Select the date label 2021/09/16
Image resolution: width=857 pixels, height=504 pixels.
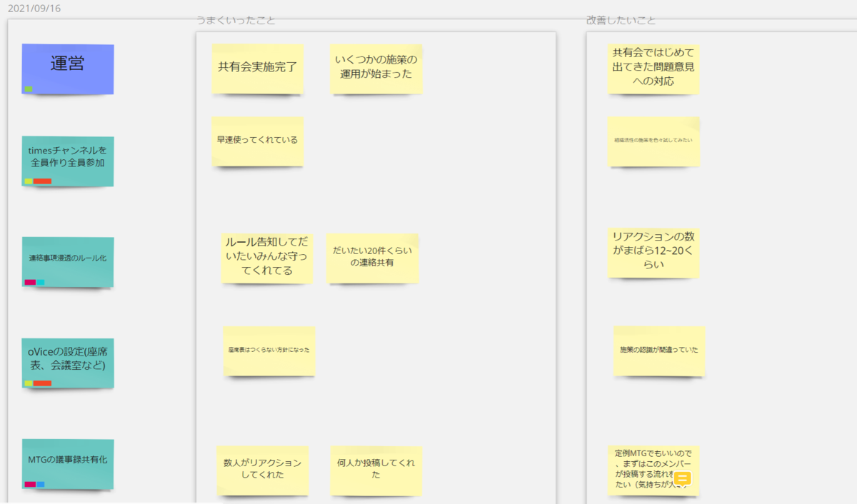pos(35,8)
